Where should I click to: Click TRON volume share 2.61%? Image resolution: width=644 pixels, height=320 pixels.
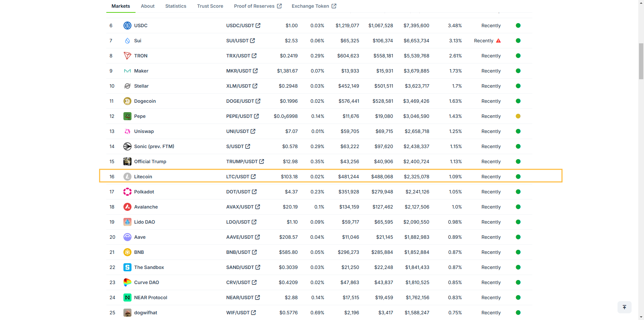455,56
